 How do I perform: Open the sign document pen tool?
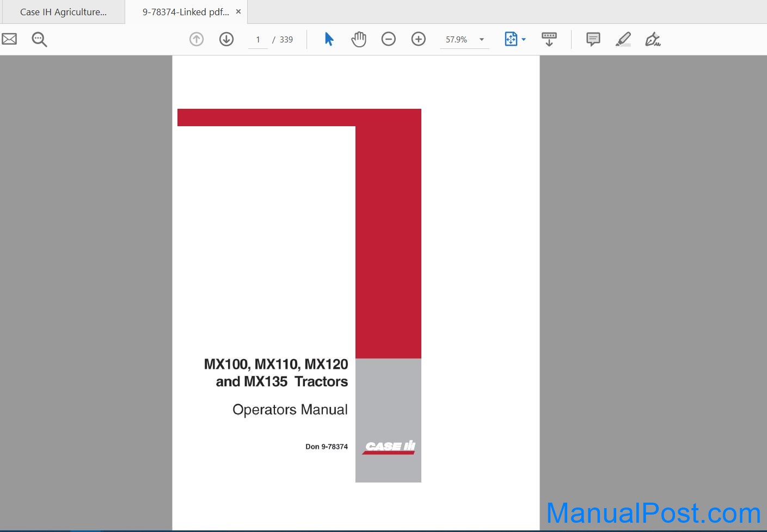pyautogui.click(x=653, y=39)
